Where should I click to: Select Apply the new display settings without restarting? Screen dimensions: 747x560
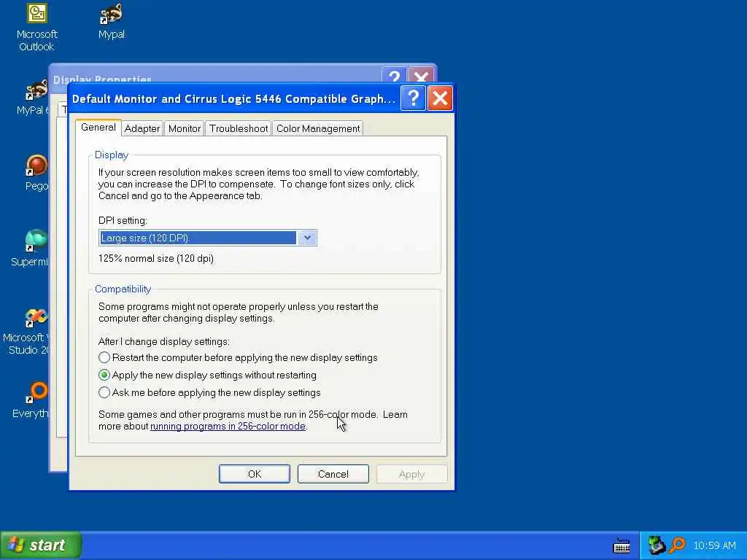click(207, 376)
